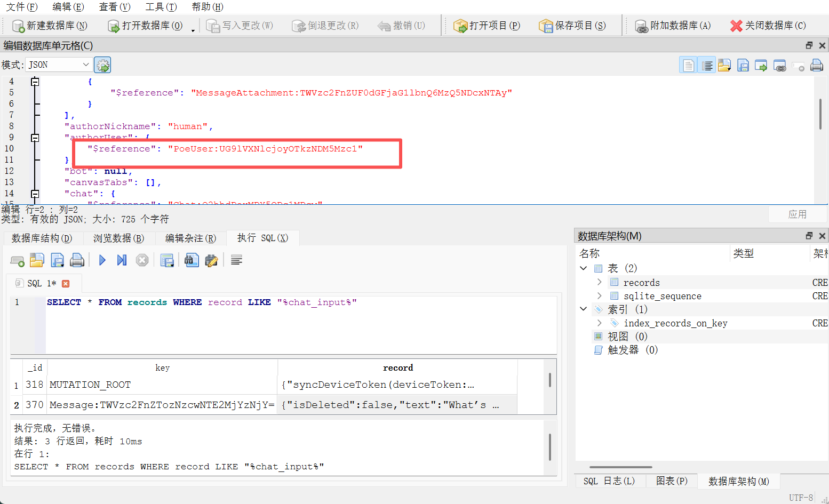Close the SQL 1* tab with red X
The height and width of the screenshot is (504, 829).
66,284
